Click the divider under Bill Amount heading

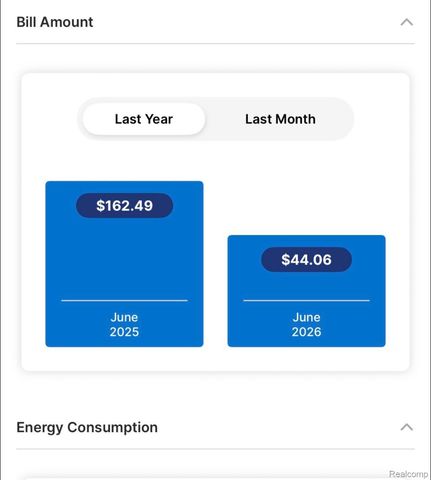[215, 43]
